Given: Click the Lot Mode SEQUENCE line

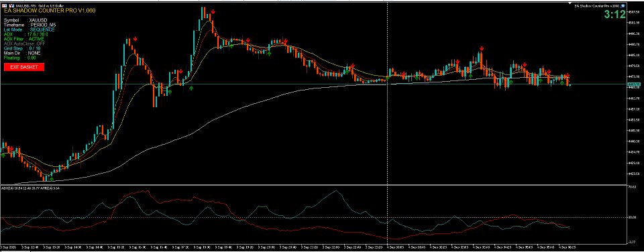Looking at the screenshot, I should (x=29, y=29).
